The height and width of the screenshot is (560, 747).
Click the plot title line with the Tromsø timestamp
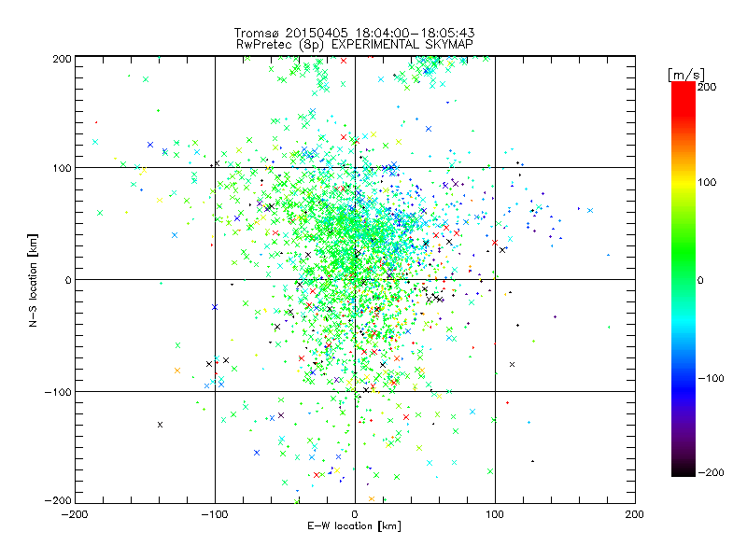point(354,33)
